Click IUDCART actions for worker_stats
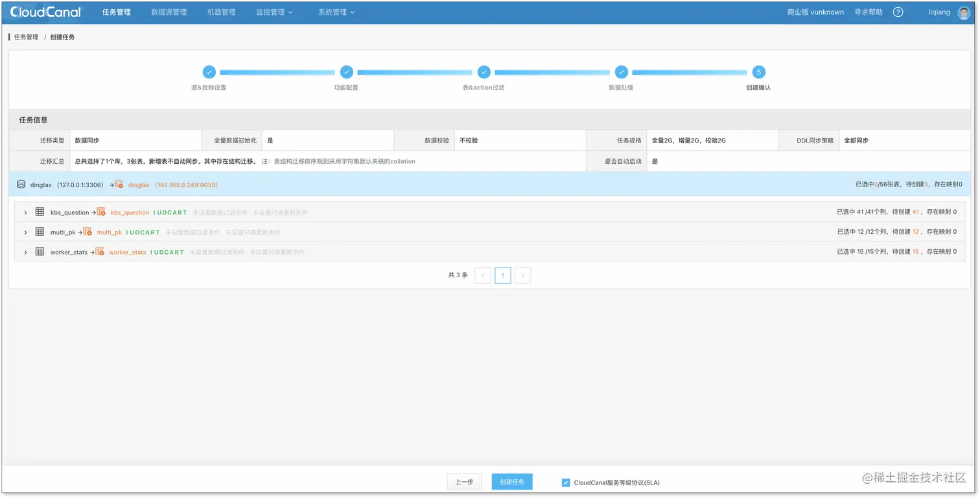The height and width of the screenshot is (498, 980). point(167,253)
